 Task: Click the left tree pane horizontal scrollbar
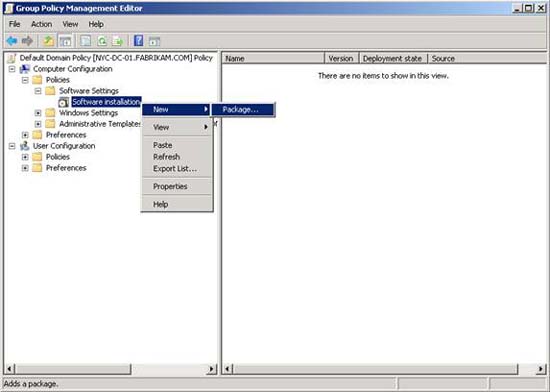(x=110, y=369)
